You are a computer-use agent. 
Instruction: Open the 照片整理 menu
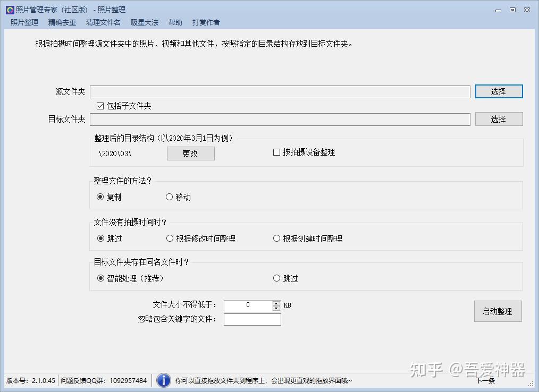(x=24, y=22)
